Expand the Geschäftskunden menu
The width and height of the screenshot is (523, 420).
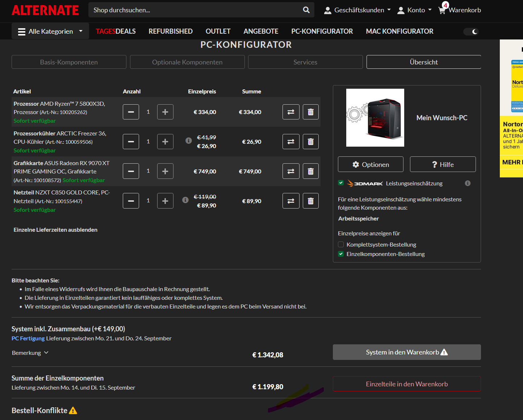[x=357, y=10]
